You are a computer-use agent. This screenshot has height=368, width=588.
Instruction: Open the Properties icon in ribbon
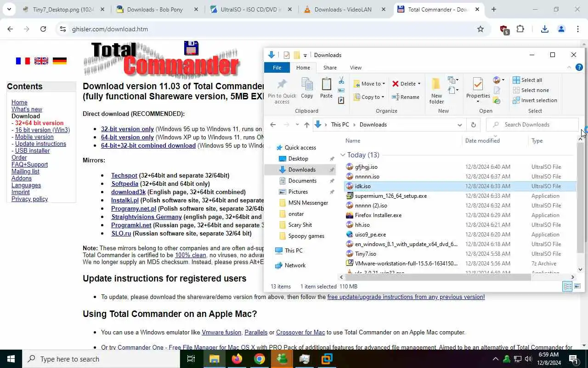click(x=478, y=85)
